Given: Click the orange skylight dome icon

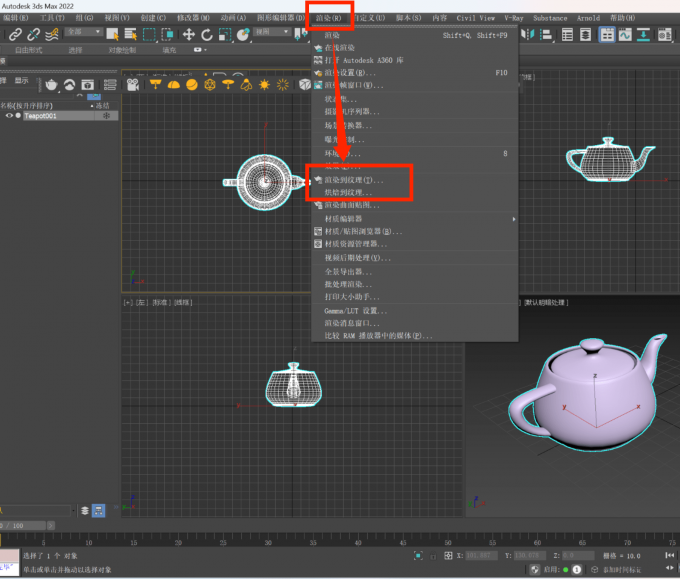Looking at the screenshot, I should 173,85.
